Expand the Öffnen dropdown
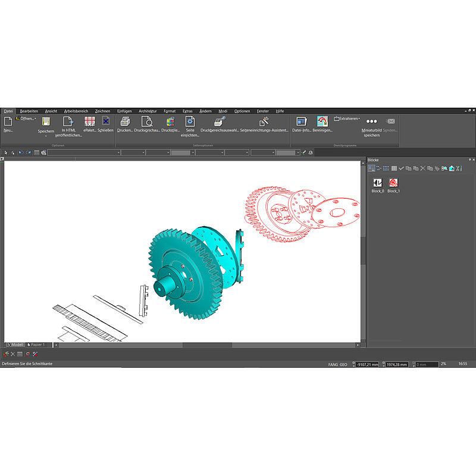Viewport: 476px width, 476px height. click(35, 118)
